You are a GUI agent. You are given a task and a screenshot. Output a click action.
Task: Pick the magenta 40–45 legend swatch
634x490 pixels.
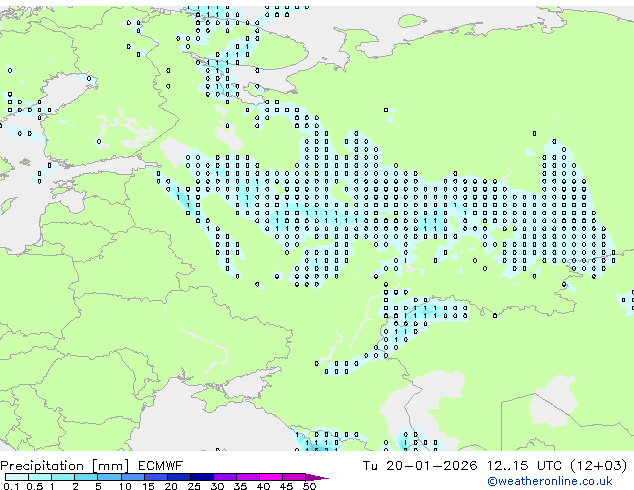click(x=271, y=477)
